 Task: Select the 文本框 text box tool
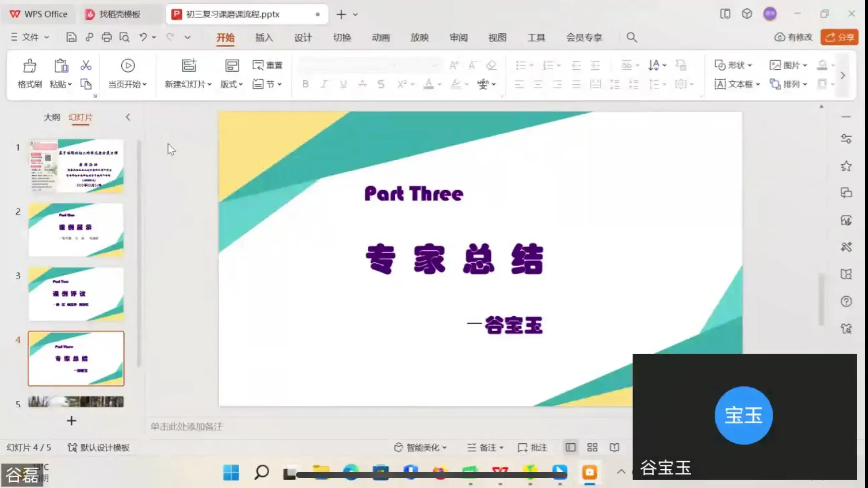pos(735,84)
